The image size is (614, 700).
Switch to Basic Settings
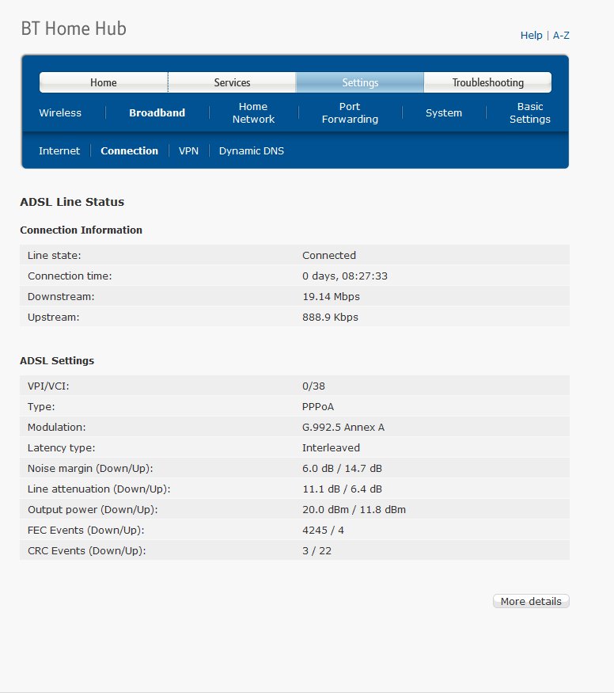[x=529, y=113]
